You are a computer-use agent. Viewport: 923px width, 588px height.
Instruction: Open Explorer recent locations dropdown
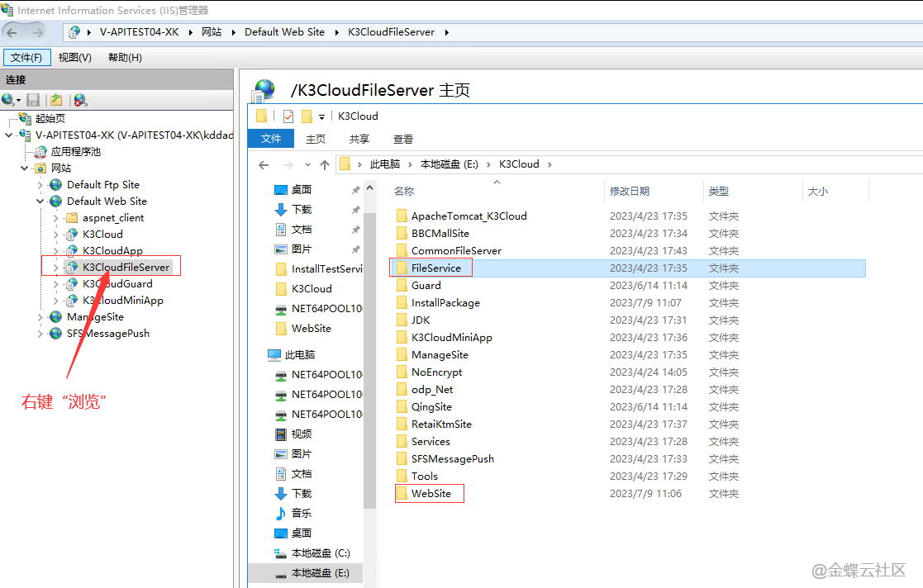[x=307, y=165]
